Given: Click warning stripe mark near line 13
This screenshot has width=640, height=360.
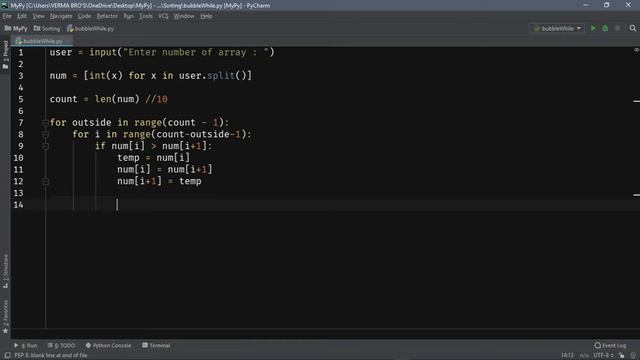Looking at the screenshot, I should point(636,195).
